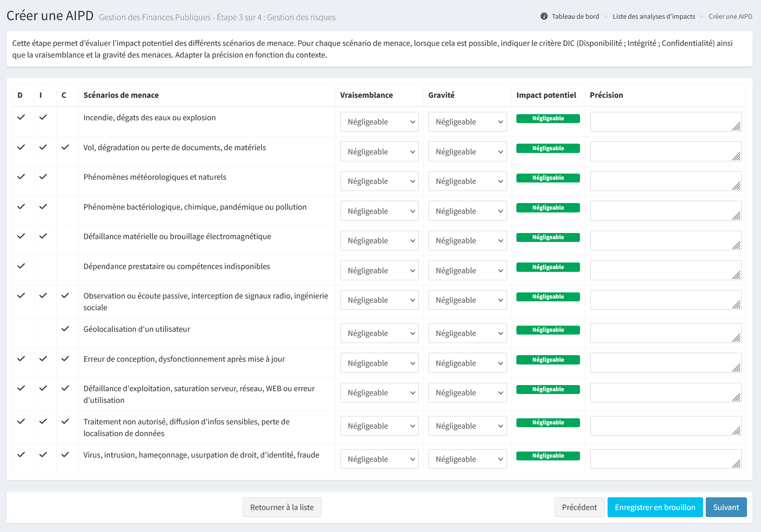Open Vraisemblance dropdown for Géolocalisation row
761x532 pixels.
click(379, 333)
